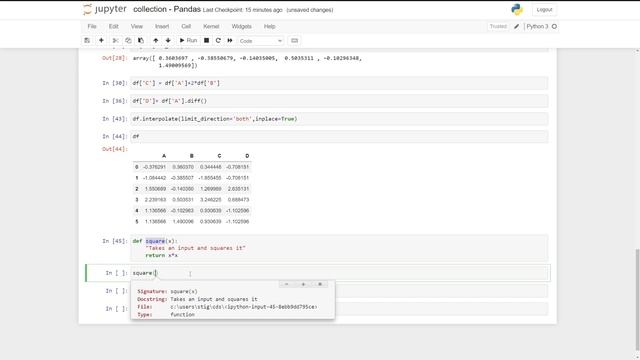
Task: Cut selected cells with scissors icon
Action: click(116, 40)
